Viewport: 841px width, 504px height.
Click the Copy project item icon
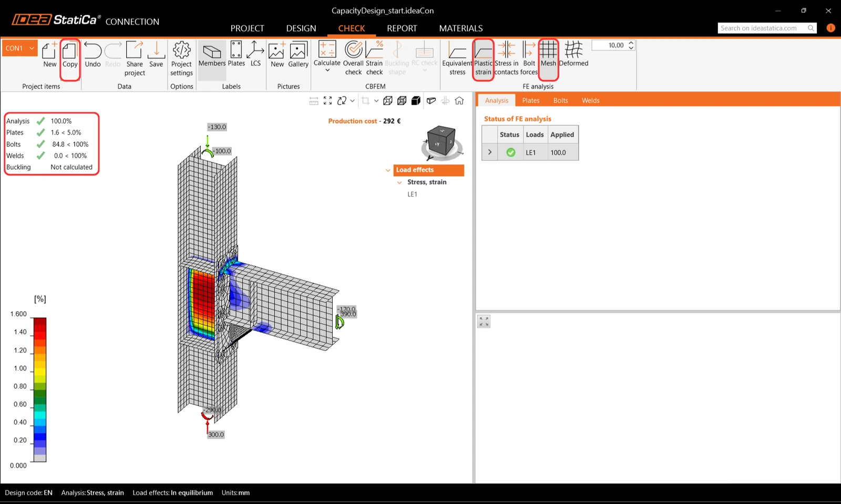tap(70, 55)
